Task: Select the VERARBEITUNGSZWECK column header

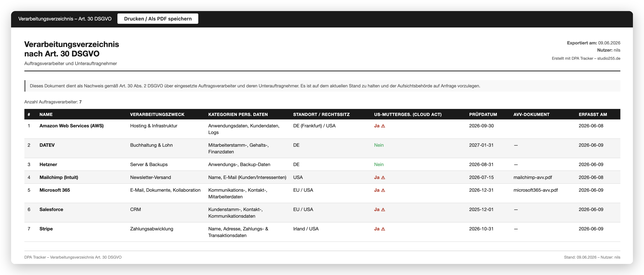Action: (157, 114)
